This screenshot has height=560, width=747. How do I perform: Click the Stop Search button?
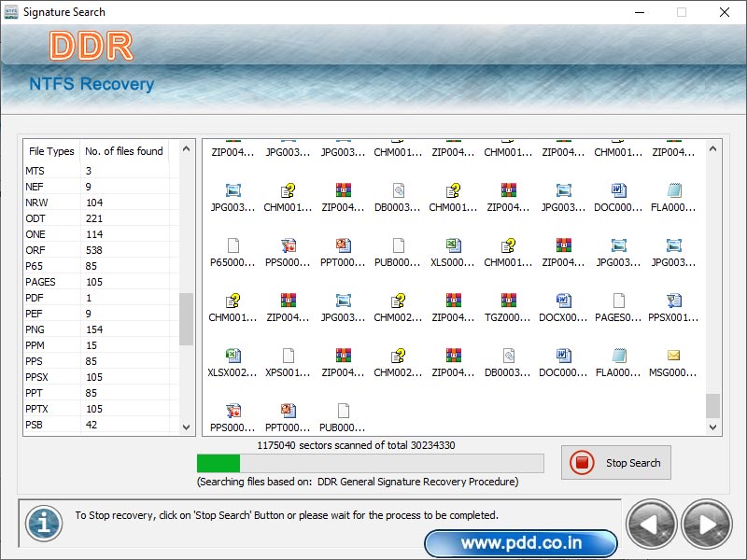tap(615, 463)
